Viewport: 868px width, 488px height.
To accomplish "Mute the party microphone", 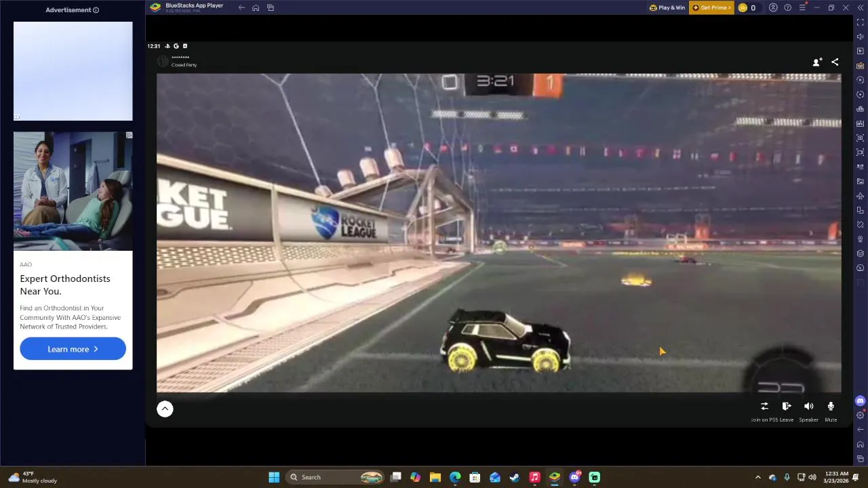I will (x=831, y=411).
